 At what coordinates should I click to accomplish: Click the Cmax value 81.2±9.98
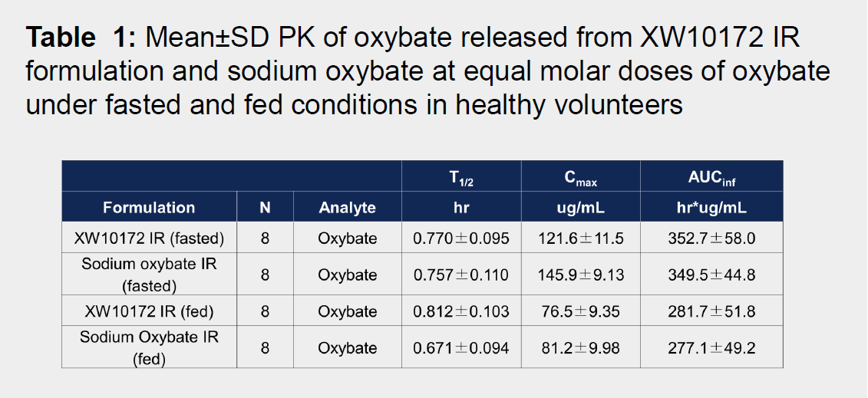[x=580, y=348]
